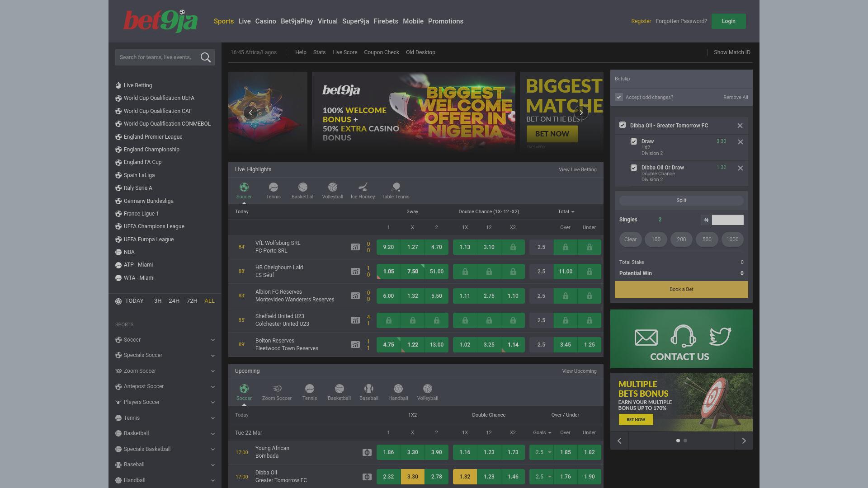The image size is (868, 488).
Task: Select 9.20 odds for VfL Wolfsburg SRL
Action: [x=388, y=247]
